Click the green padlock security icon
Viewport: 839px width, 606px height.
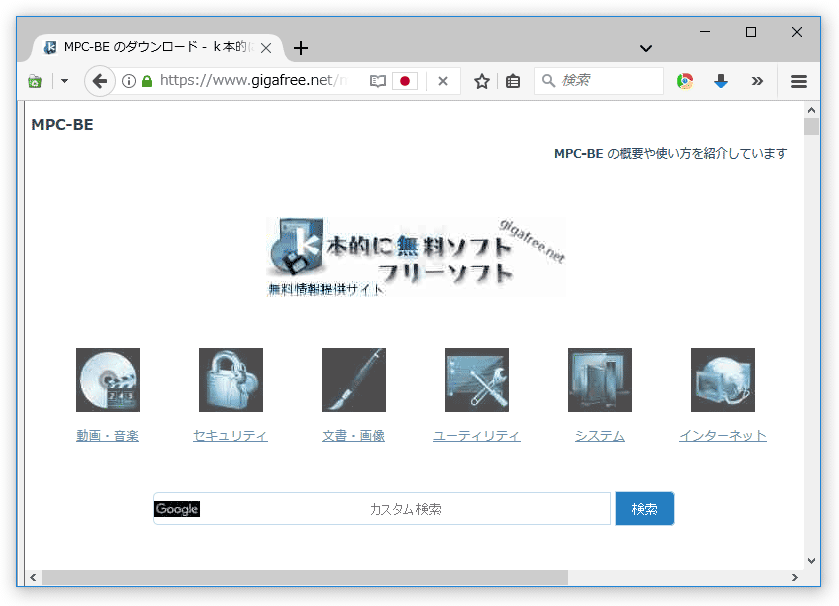(x=147, y=81)
